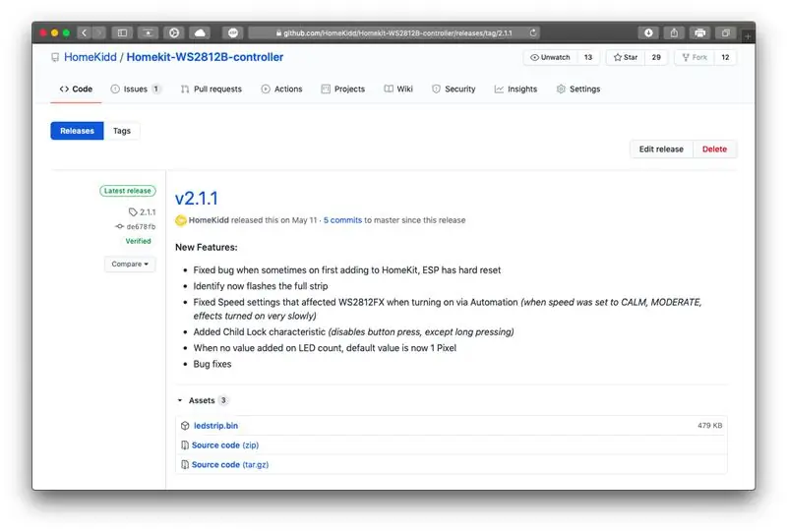Click the Latest release badge
The width and height of the screenshot is (787, 532).
[x=128, y=191]
